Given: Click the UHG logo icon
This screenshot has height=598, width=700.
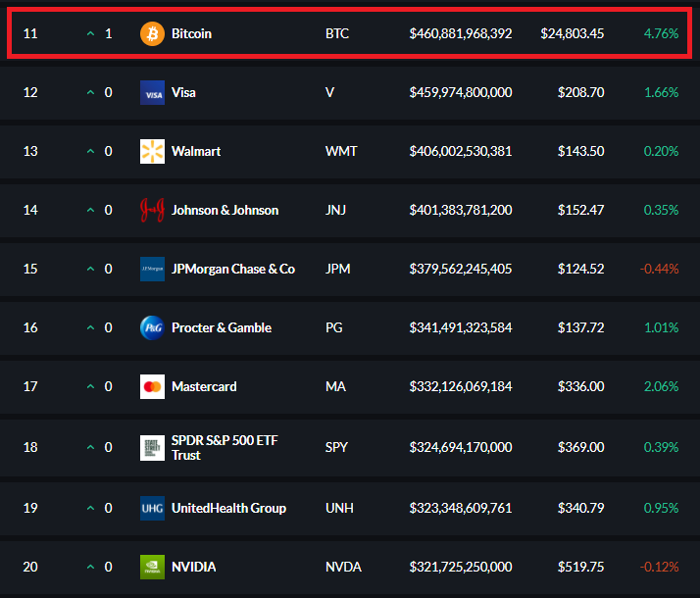Looking at the screenshot, I should pos(152,508).
